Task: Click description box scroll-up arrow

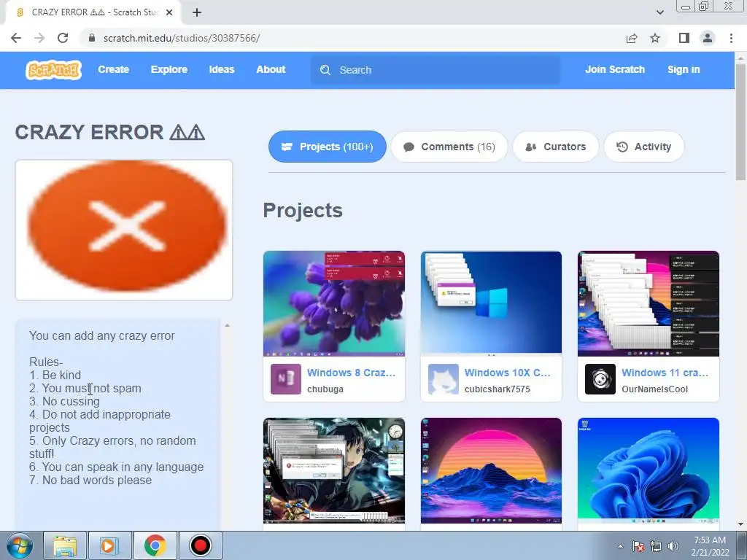Action: click(228, 326)
